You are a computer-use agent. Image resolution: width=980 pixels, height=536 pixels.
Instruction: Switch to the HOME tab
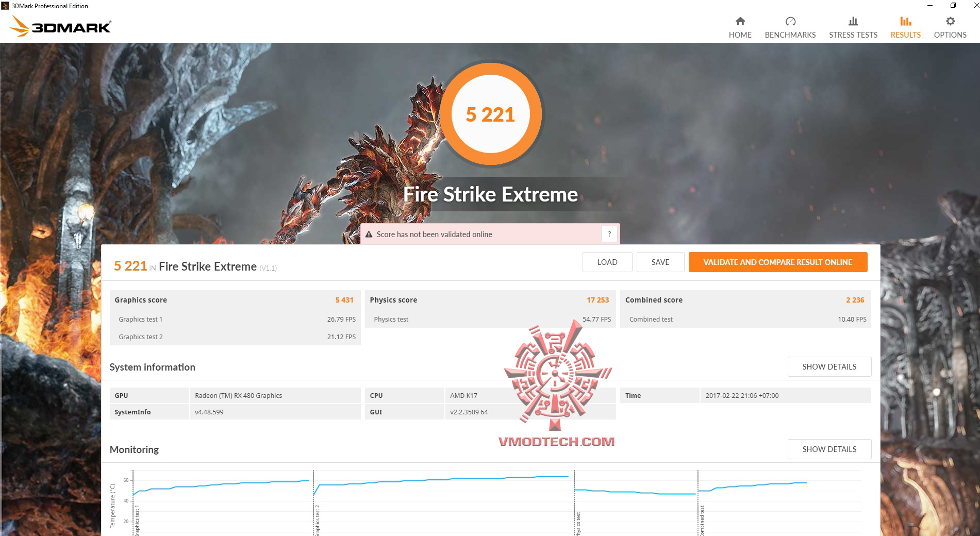click(x=740, y=35)
